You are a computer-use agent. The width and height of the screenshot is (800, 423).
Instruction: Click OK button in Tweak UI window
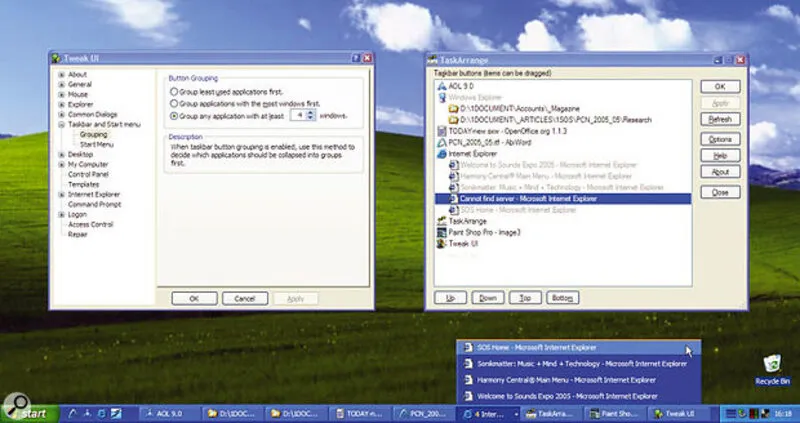194,298
